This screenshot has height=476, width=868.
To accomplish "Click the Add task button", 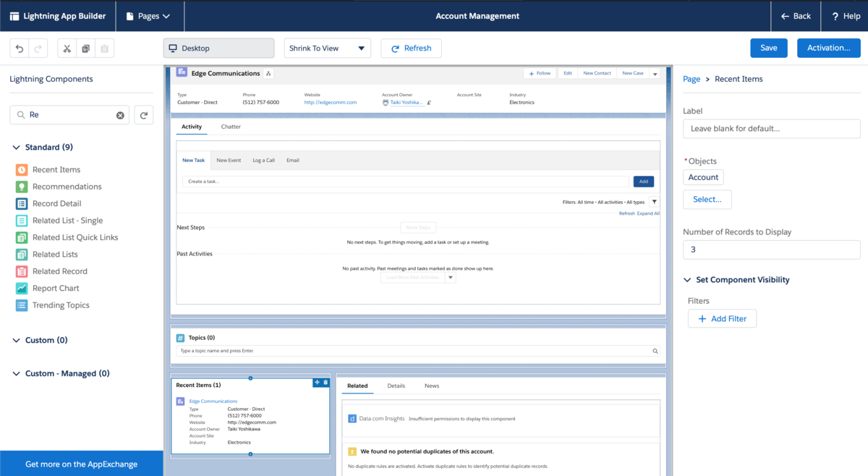I will pos(643,182).
